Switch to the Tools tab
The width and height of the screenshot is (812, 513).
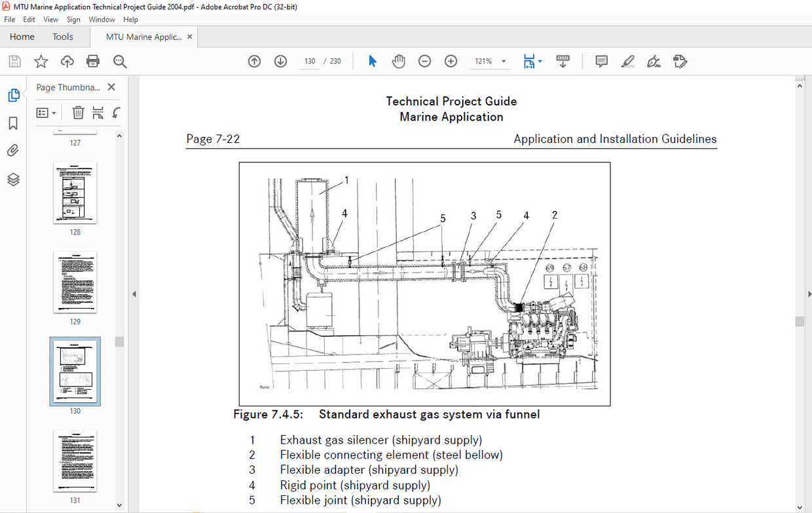tap(62, 37)
